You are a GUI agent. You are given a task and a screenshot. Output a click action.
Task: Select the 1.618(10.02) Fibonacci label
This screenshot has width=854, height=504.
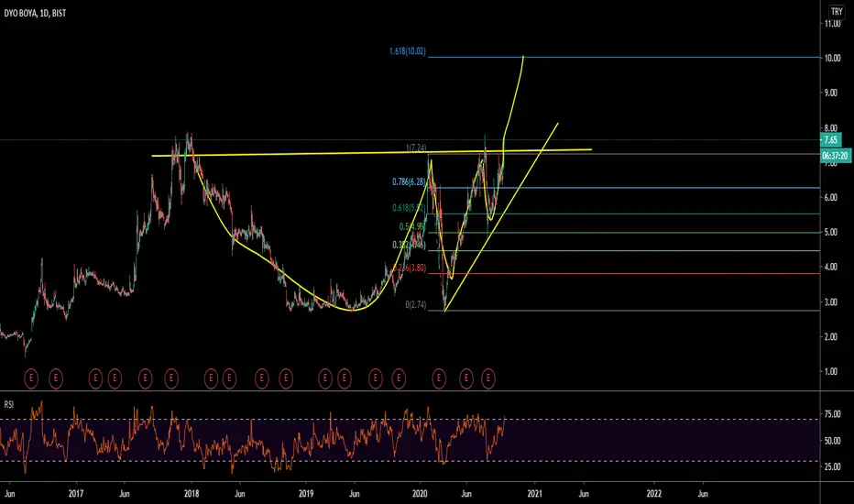point(408,51)
